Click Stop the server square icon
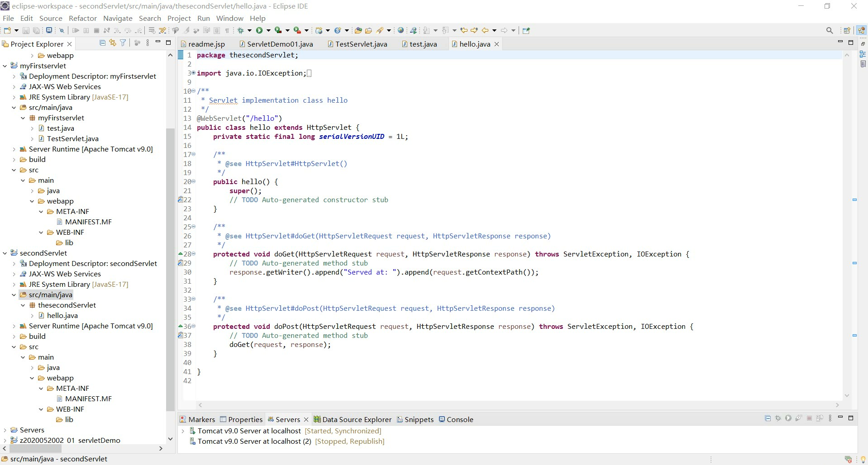 809,418
